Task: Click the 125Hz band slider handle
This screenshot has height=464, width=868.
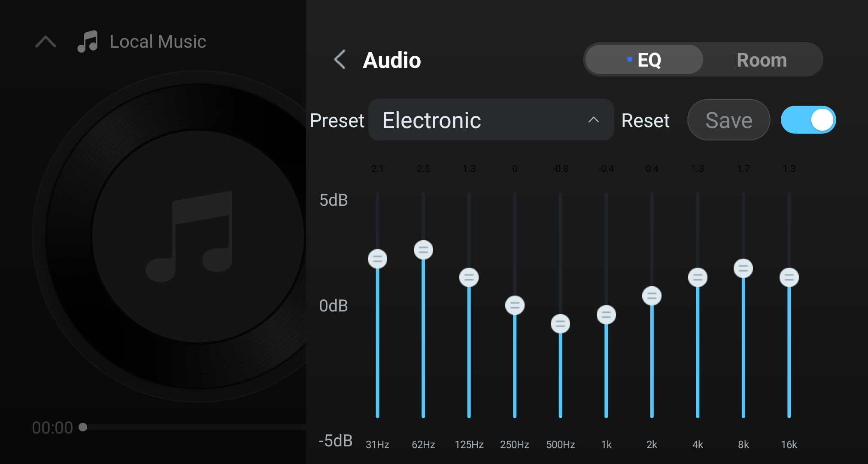Action: click(x=469, y=277)
